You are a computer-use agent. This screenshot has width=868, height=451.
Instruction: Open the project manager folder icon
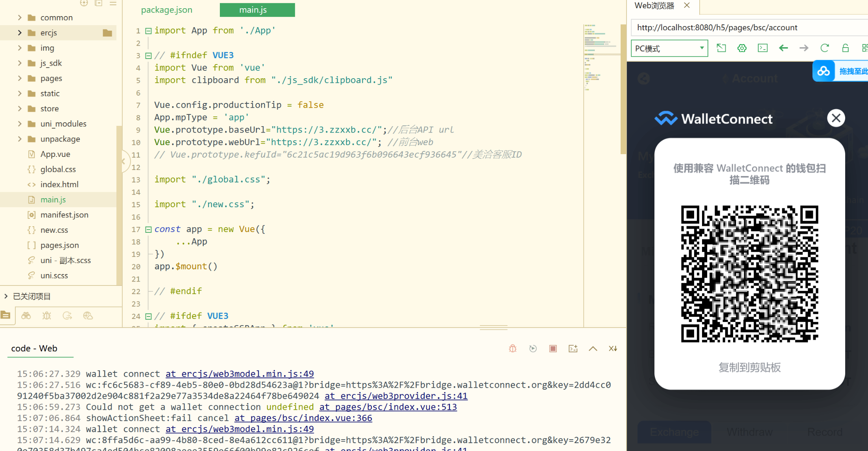coord(6,315)
